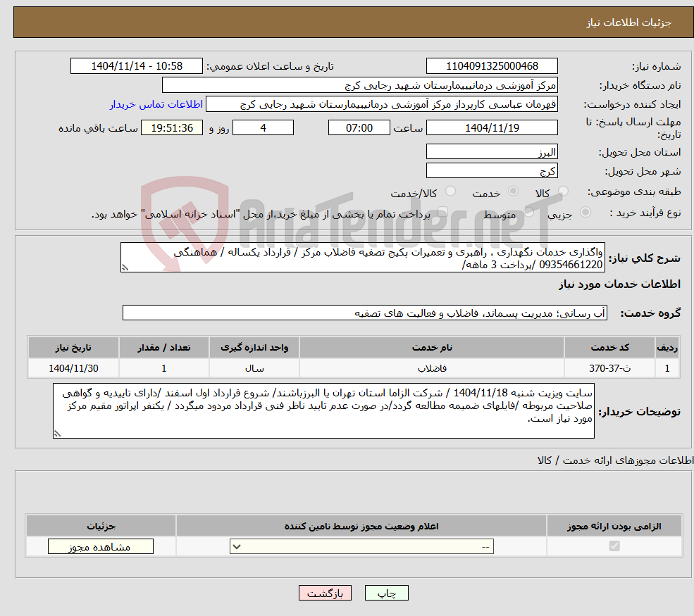Click the deadline date field 1404/11/19
Image resolution: width=694 pixels, height=616 pixels.
[x=492, y=128]
